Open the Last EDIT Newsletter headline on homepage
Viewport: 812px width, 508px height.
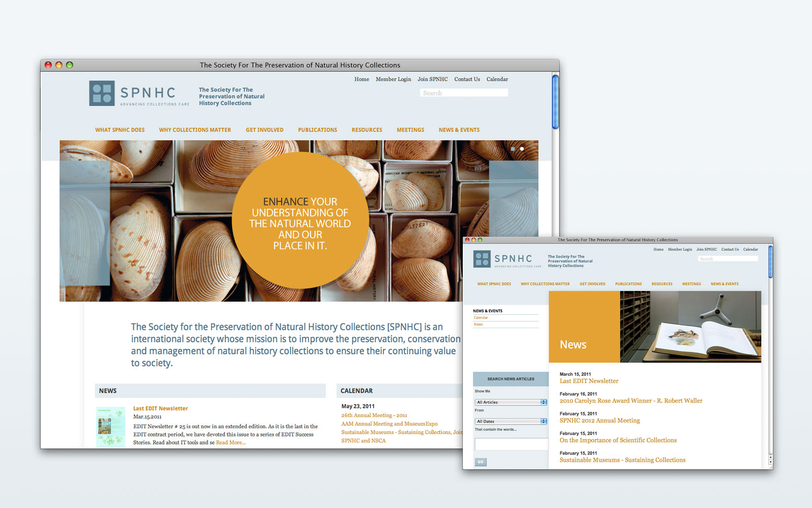(x=160, y=408)
